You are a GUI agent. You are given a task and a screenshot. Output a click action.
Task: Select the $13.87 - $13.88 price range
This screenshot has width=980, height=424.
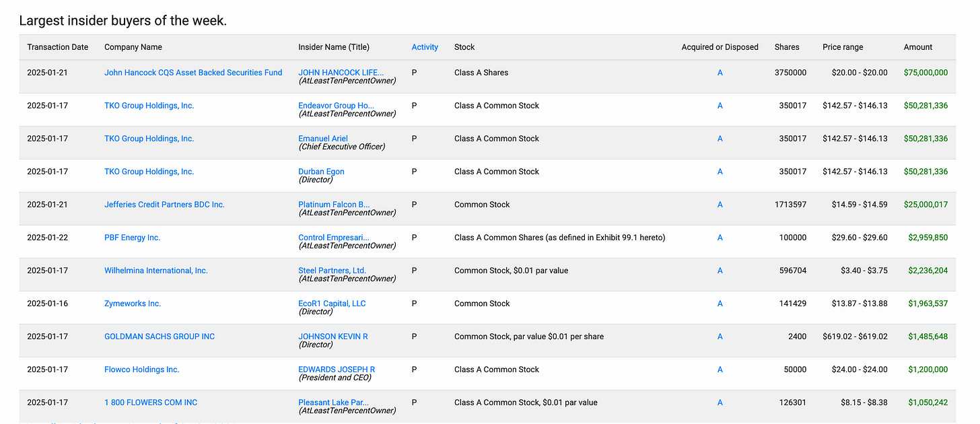coord(860,304)
